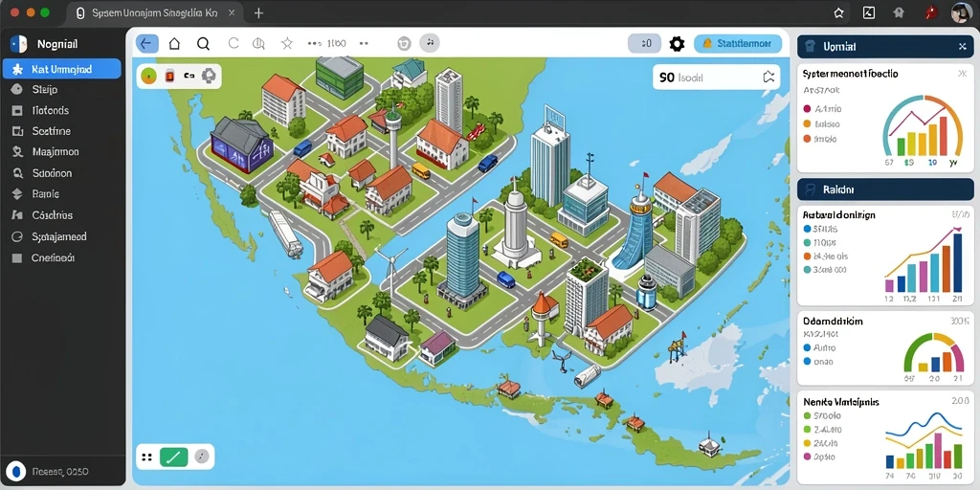Viewport: 980px width, 490px height.
Task: Go to the home icon in toolbar
Action: [174, 43]
